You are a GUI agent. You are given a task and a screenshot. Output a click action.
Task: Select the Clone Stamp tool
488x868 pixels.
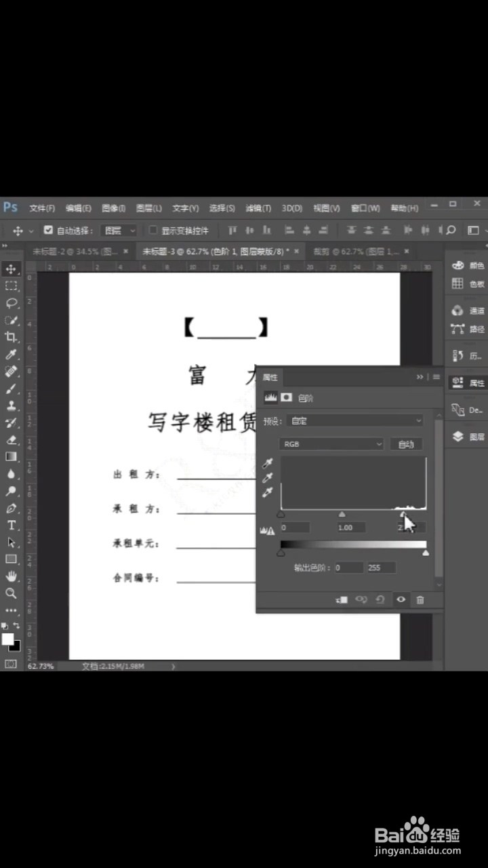pyautogui.click(x=11, y=406)
